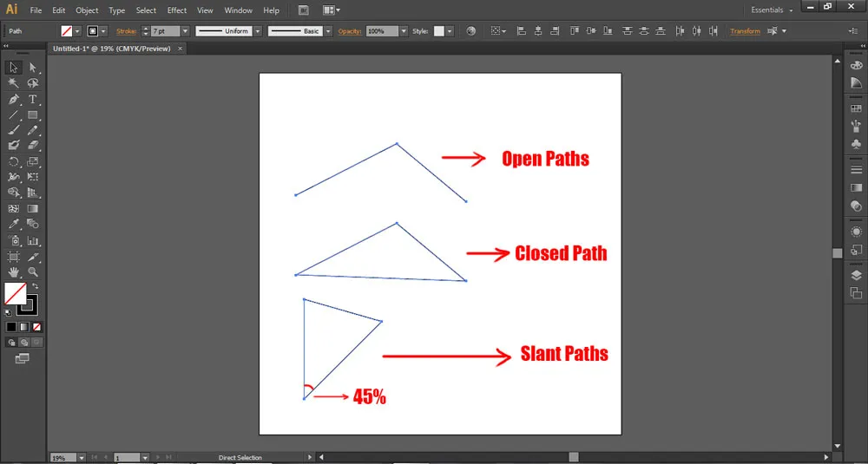Select the Selection tool (black arrow)
Image resolution: width=868 pixels, height=464 pixels.
(14, 68)
